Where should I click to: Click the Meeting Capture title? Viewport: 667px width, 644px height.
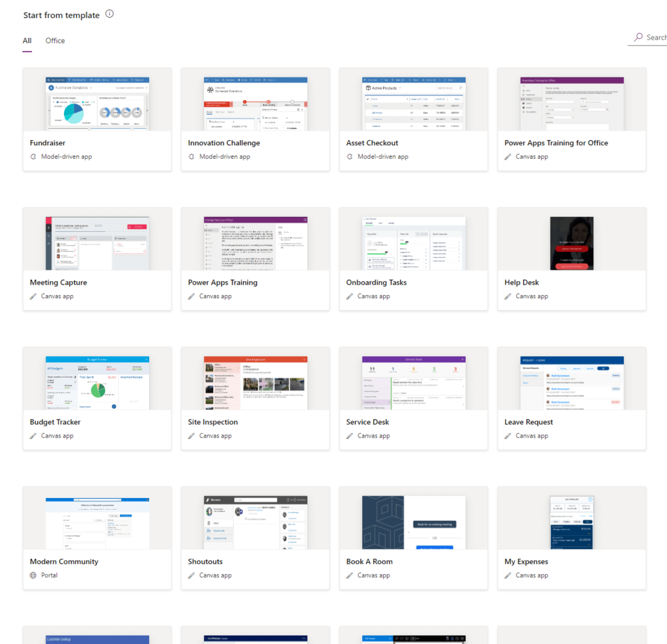(58, 283)
